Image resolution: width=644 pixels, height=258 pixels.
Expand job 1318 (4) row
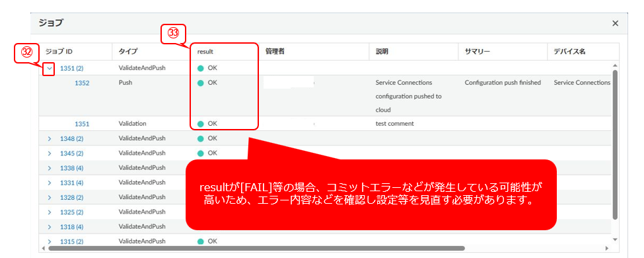click(x=50, y=227)
